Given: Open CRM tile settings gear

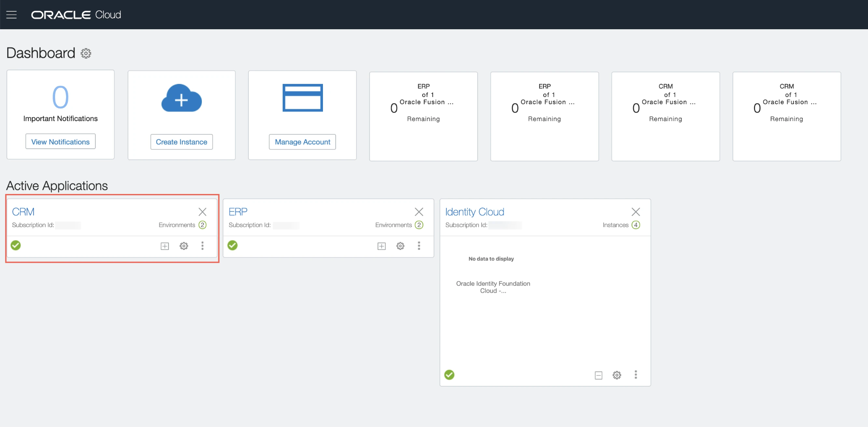Looking at the screenshot, I should [x=184, y=246].
